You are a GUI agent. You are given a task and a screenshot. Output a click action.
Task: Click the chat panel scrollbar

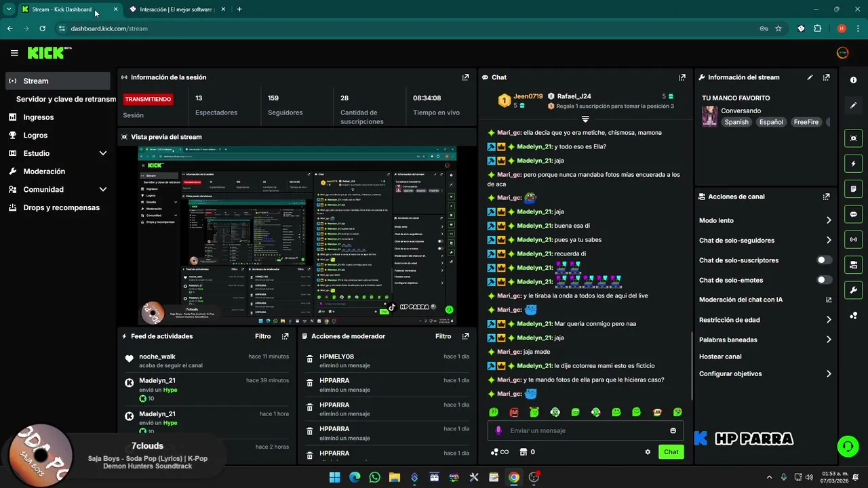(692, 366)
